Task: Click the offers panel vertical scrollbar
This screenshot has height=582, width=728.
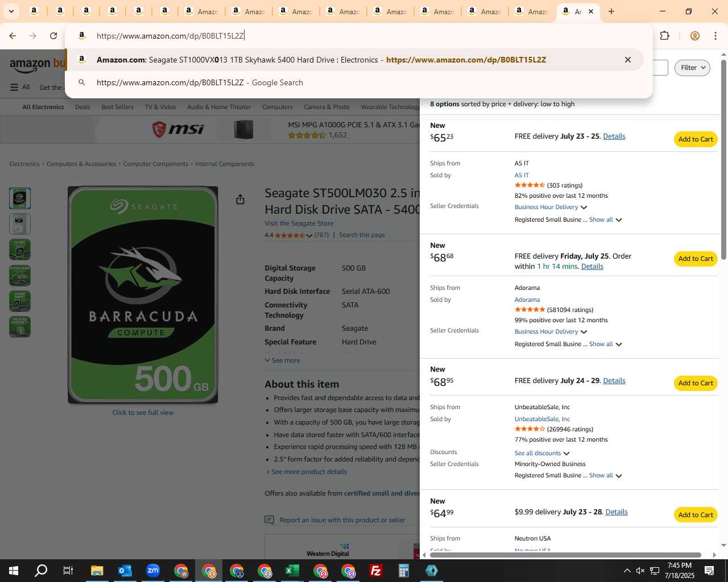Action: pos(723,159)
